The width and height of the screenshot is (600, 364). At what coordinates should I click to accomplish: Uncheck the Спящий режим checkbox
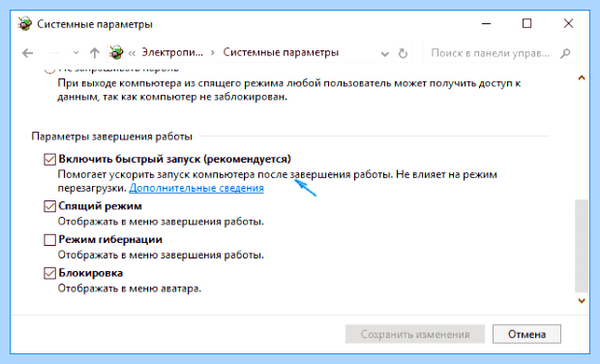[x=50, y=206]
